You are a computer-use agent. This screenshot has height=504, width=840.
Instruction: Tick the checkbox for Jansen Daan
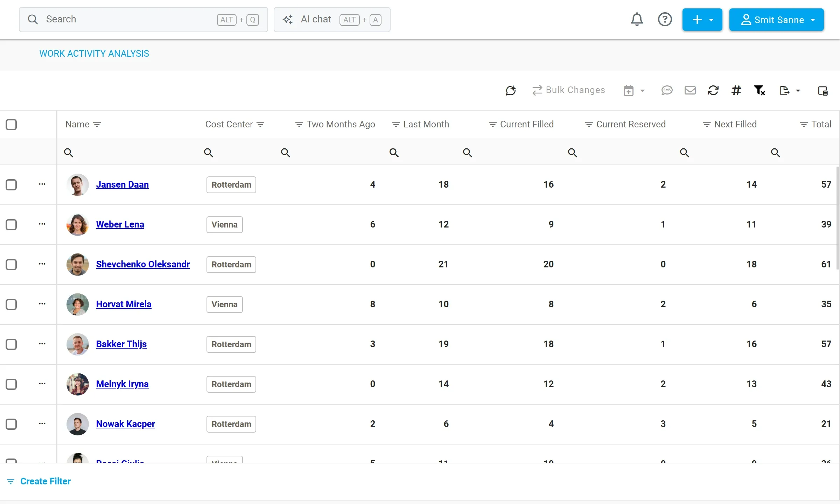(x=11, y=184)
